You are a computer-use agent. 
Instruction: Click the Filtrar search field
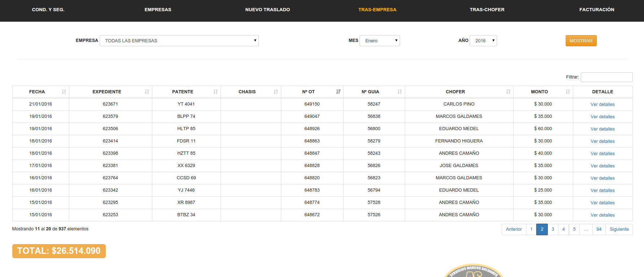pyautogui.click(x=606, y=77)
